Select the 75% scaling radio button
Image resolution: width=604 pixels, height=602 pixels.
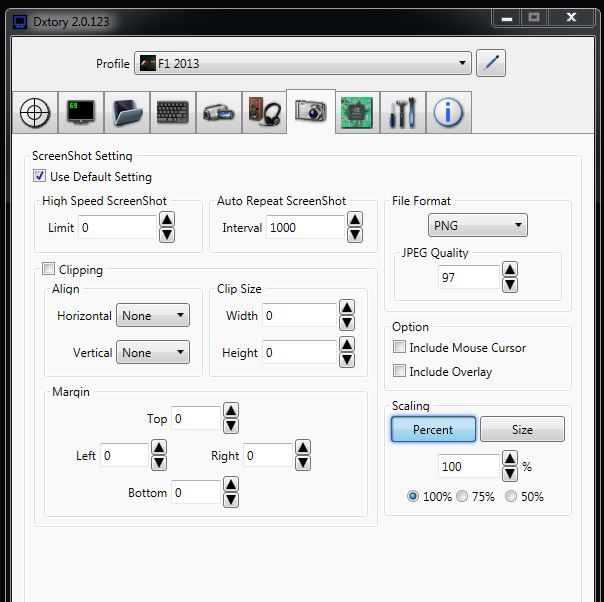[x=462, y=496]
